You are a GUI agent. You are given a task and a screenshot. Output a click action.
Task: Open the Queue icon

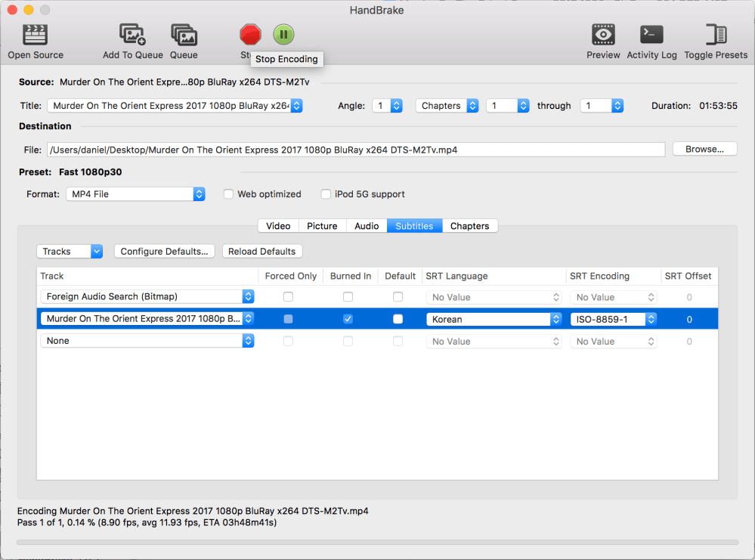coord(184,35)
